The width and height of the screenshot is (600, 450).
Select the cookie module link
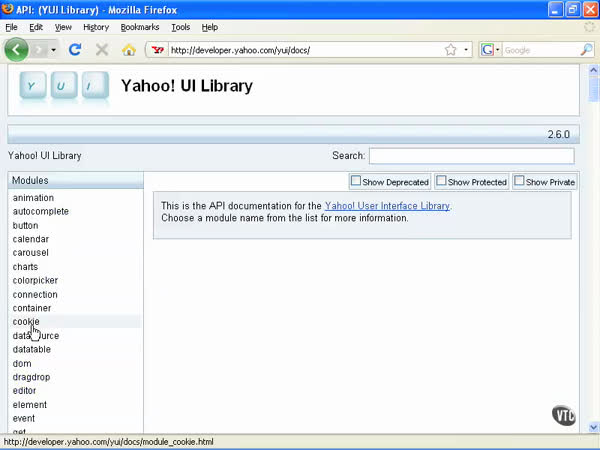(26, 322)
